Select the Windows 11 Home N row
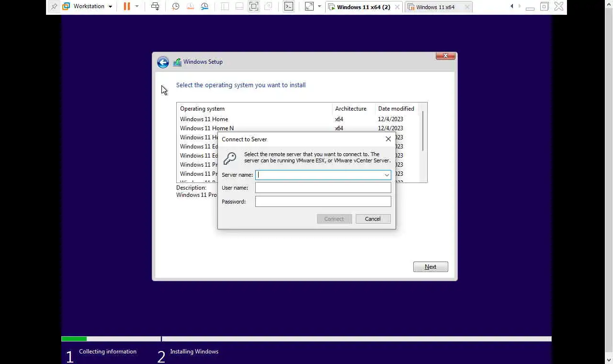Image resolution: width=613 pixels, height=364 pixels. (298, 128)
